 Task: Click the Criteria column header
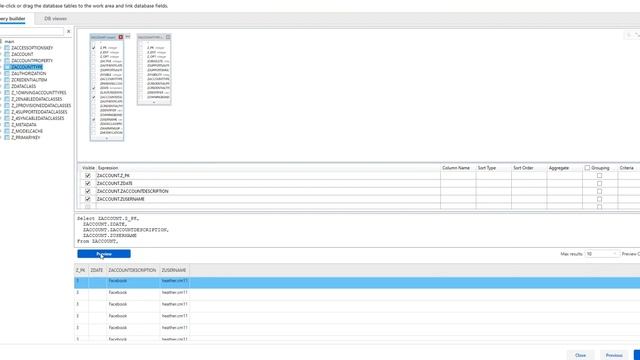point(627,168)
